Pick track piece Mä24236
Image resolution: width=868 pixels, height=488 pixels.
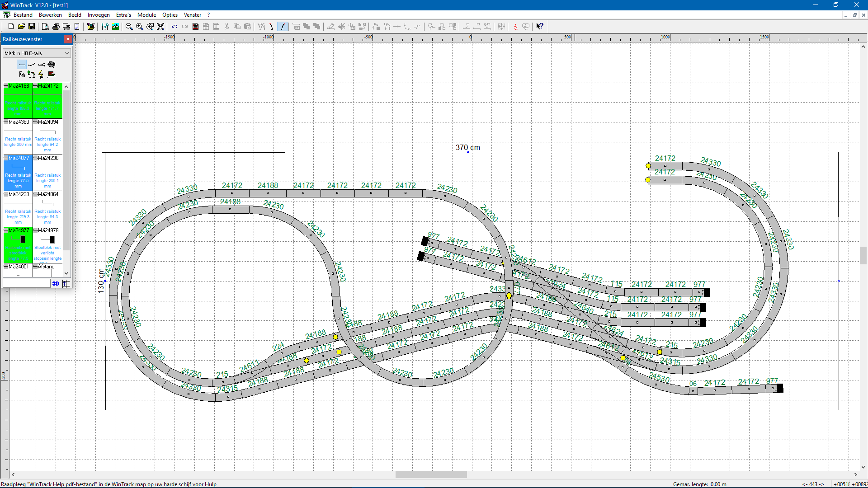click(x=47, y=173)
